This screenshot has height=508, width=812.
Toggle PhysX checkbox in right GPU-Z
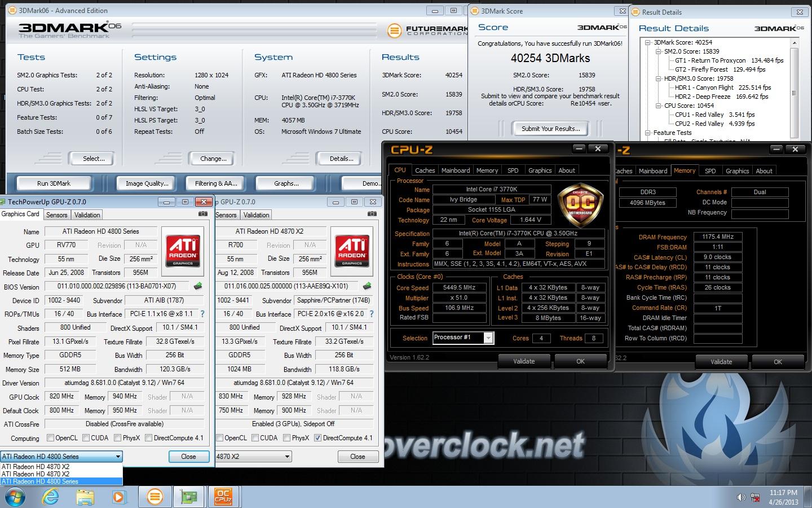(x=287, y=438)
